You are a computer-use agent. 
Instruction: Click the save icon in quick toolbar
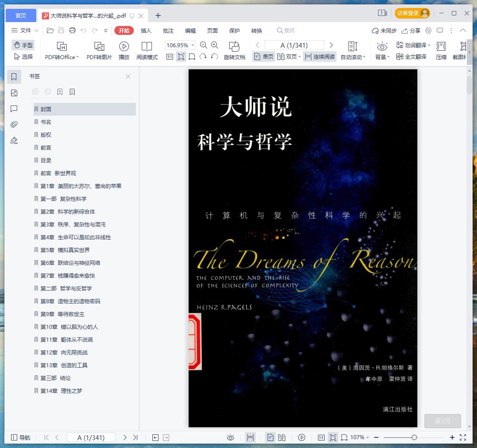[x=61, y=30]
